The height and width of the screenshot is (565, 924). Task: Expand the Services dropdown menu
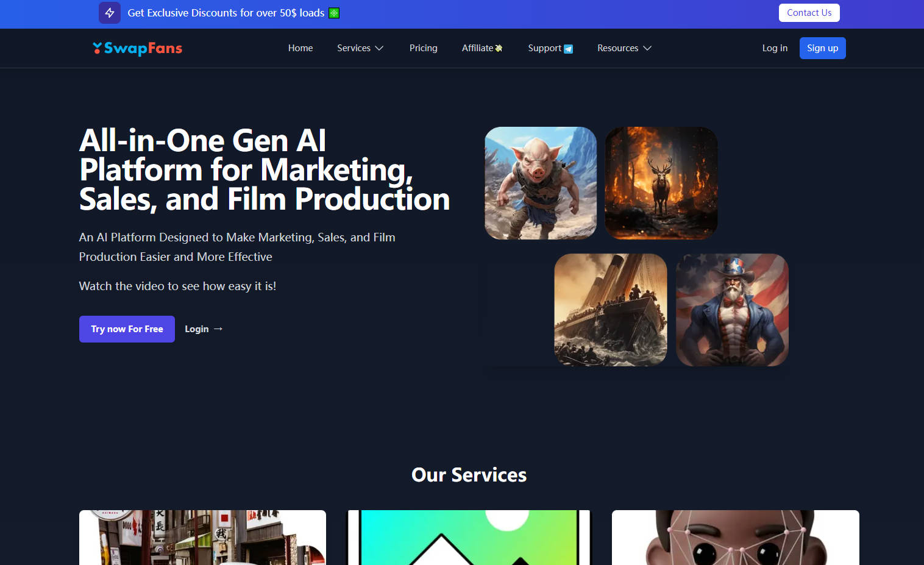(360, 48)
